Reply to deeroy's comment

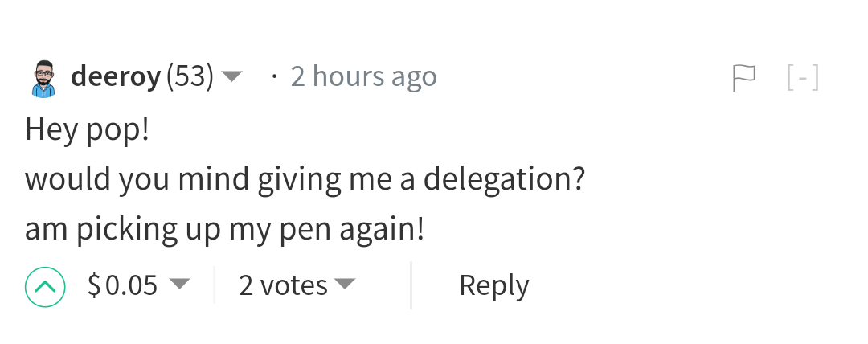coord(493,285)
